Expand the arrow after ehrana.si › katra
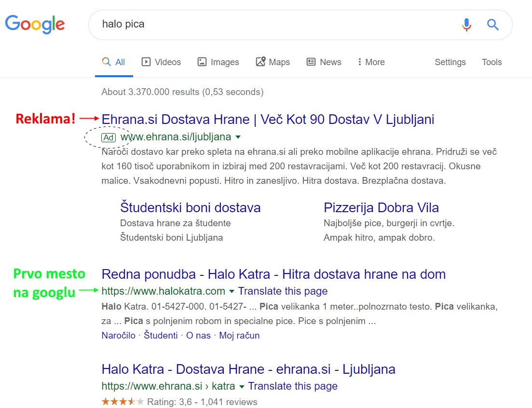This screenshot has width=532, height=408. click(242, 387)
